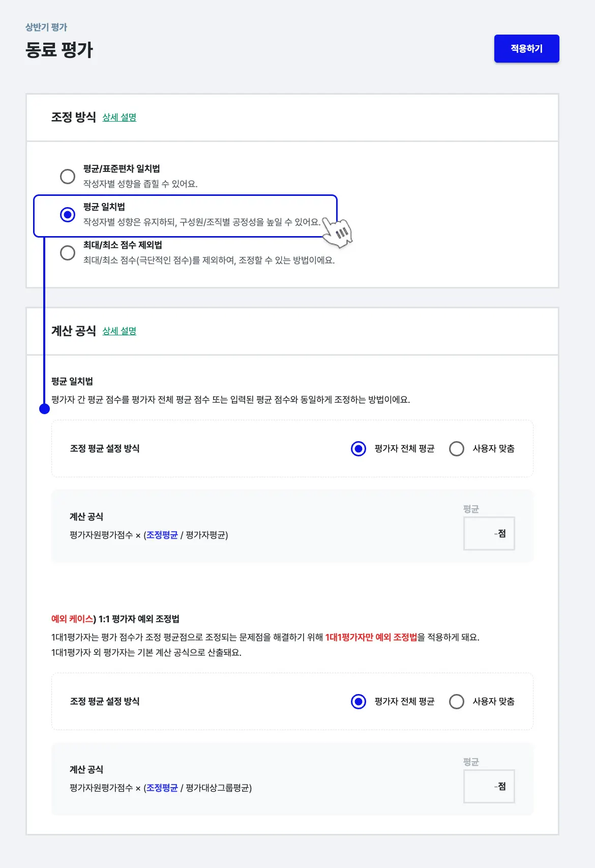595x868 pixels.
Task: Click the 평균 일치법 option label text
Action: (104, 207)
